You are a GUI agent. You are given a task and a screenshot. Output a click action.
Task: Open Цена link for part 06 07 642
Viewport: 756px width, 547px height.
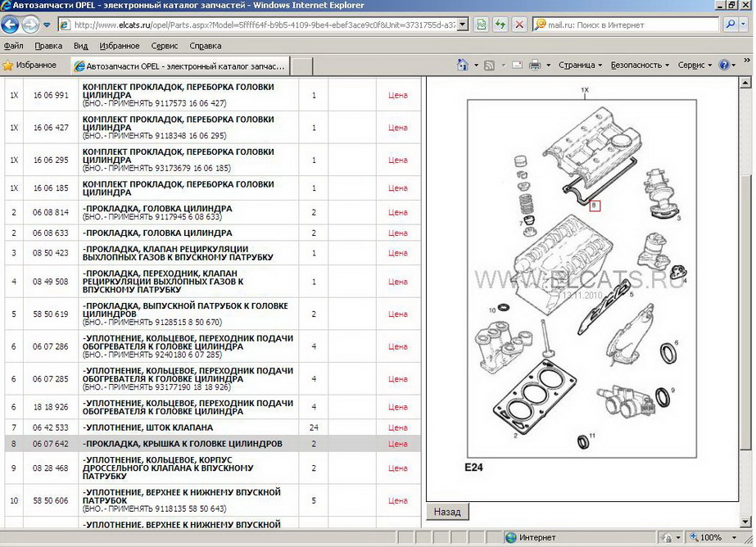[x=398, y=444]
